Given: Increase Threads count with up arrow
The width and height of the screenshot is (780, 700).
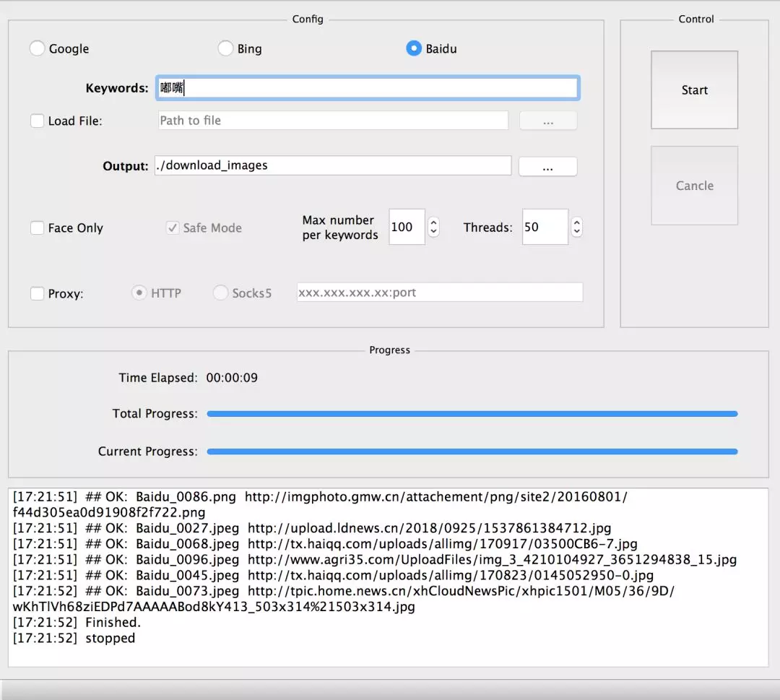Looking at the screenshot, I should [x=576, y=222].
